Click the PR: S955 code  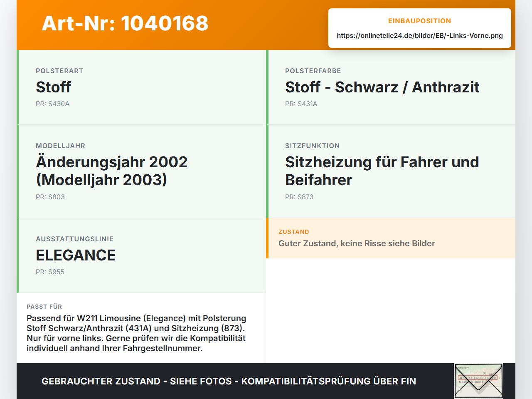[x=50, y=272]
